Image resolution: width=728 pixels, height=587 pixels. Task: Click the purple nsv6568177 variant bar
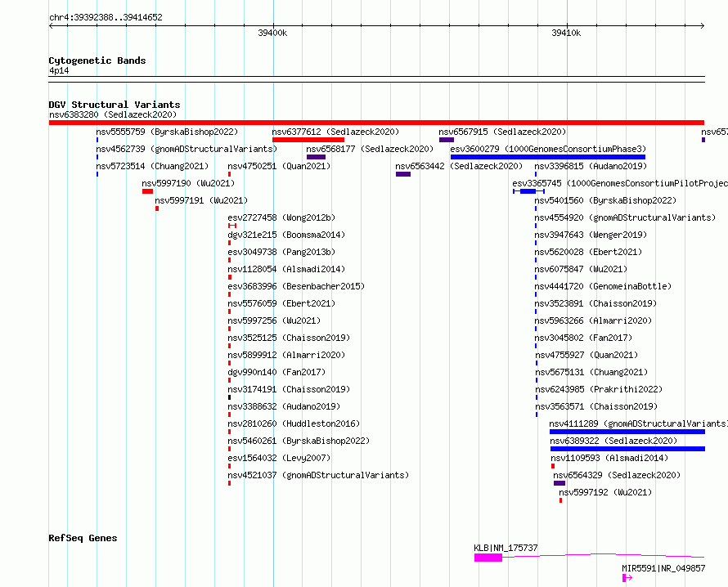click(x=317, y=157)
